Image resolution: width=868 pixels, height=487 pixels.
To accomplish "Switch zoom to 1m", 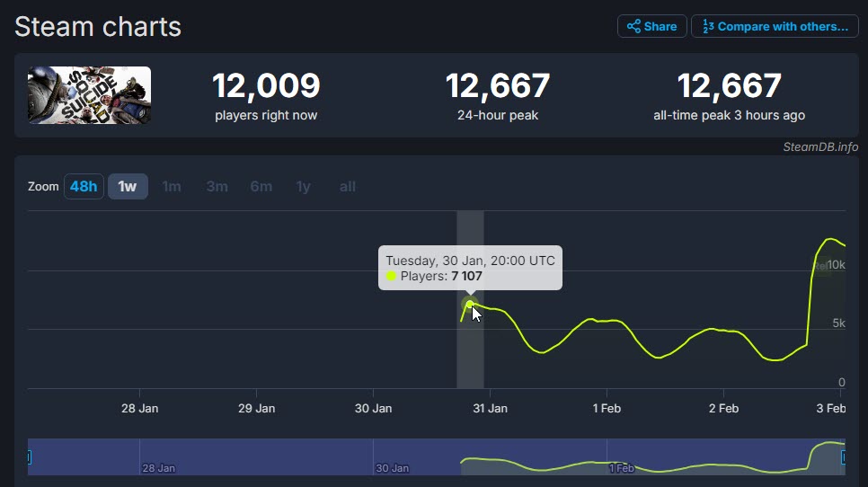I will [172, 186].
